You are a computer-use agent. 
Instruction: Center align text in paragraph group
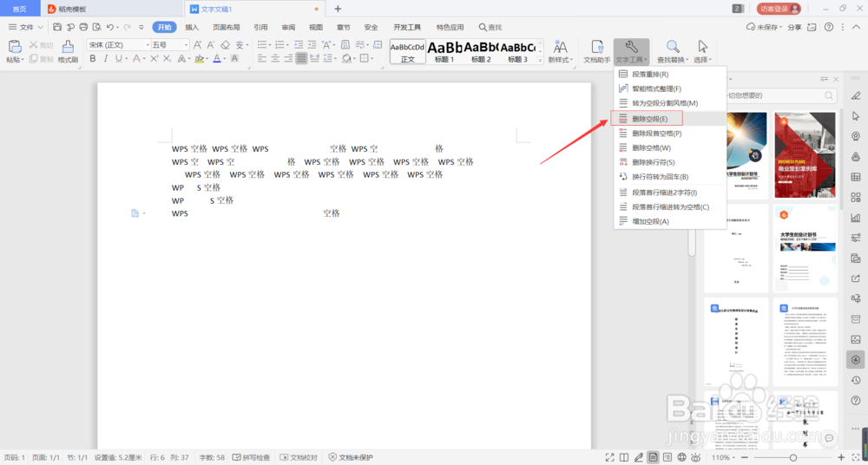click(x=275, y=58)
